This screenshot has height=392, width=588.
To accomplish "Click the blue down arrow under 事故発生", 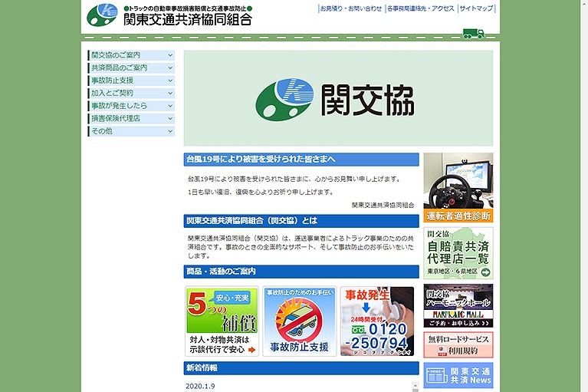I will (x=366, y=308).
